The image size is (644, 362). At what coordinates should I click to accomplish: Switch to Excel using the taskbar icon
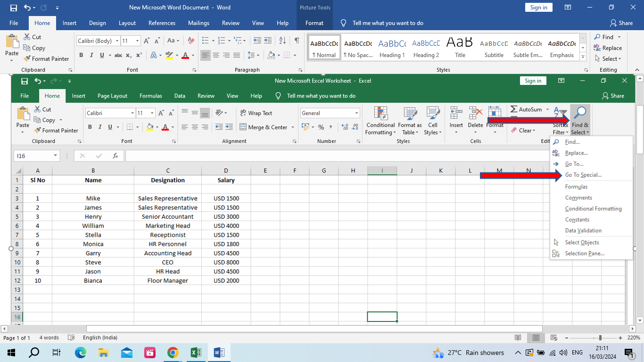click(196, 353)
